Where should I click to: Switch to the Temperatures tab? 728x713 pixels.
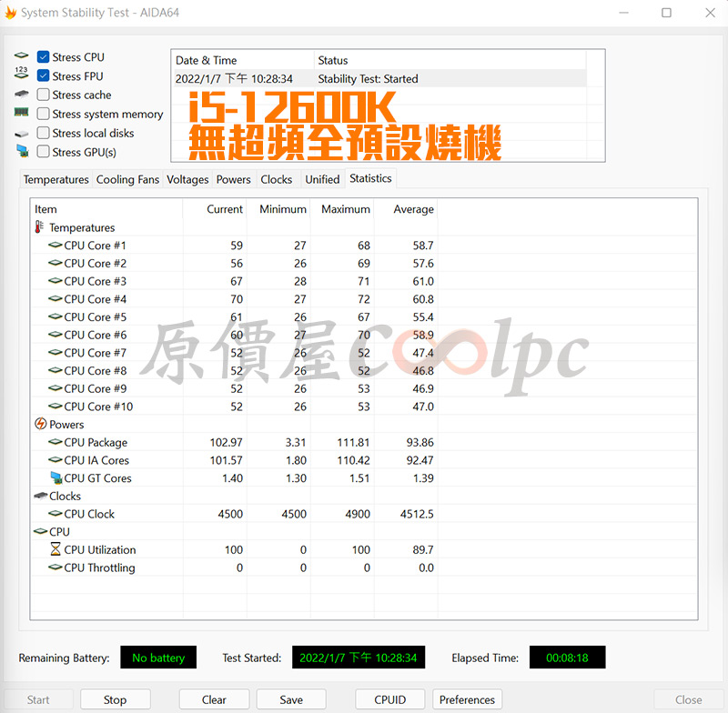click(x=56, y=179)
